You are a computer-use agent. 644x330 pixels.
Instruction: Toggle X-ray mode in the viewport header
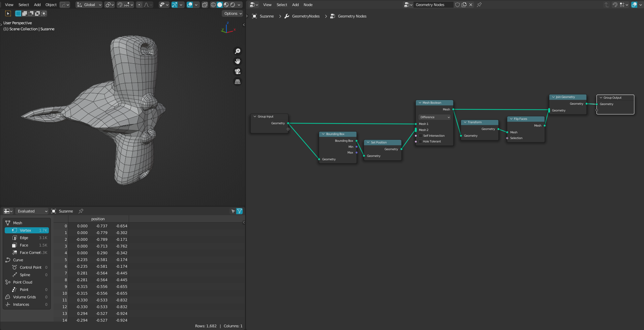click(x=205, y=5)
